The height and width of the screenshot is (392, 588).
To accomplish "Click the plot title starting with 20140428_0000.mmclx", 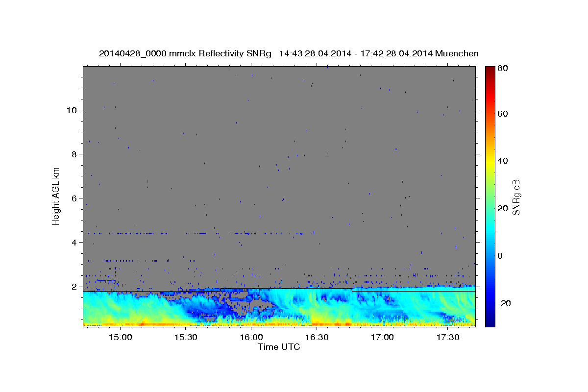I will coord(289,53).
